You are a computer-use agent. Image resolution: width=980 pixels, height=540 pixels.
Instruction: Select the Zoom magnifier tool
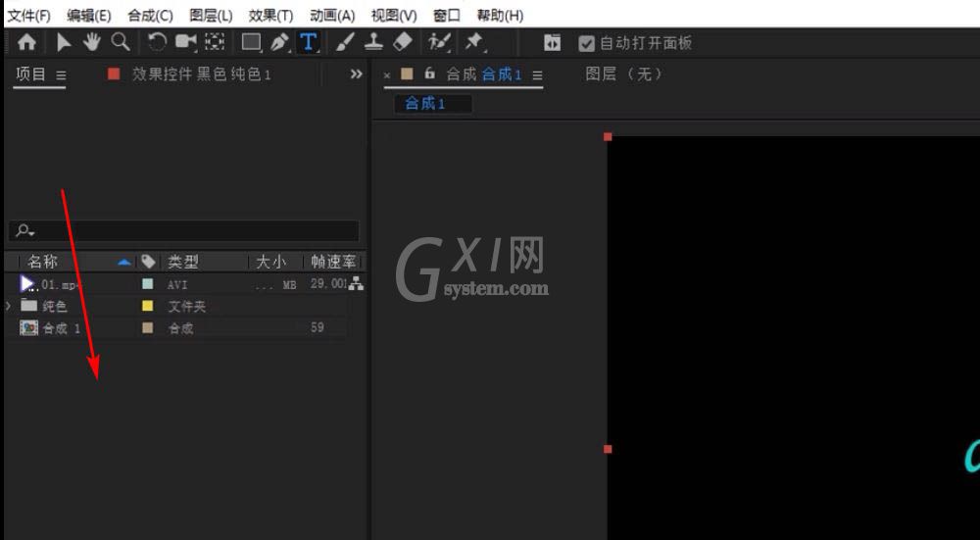121,42
